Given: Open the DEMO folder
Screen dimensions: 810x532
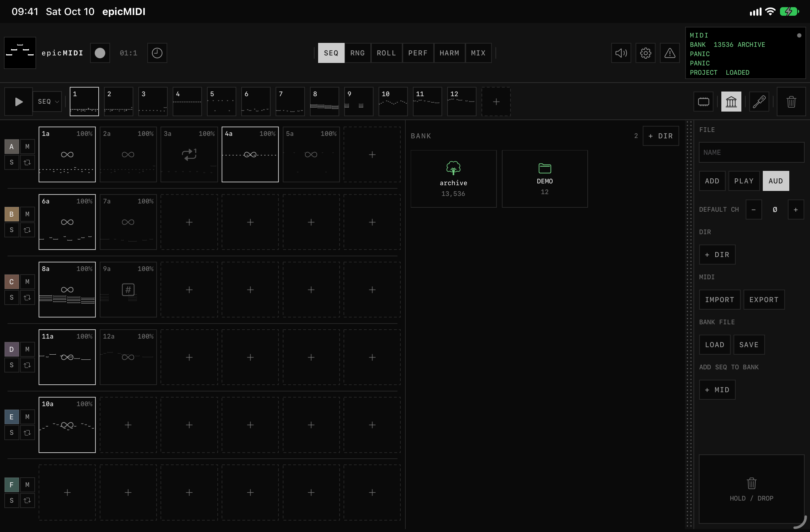Looking at the screenshot, I should [545, 179].
